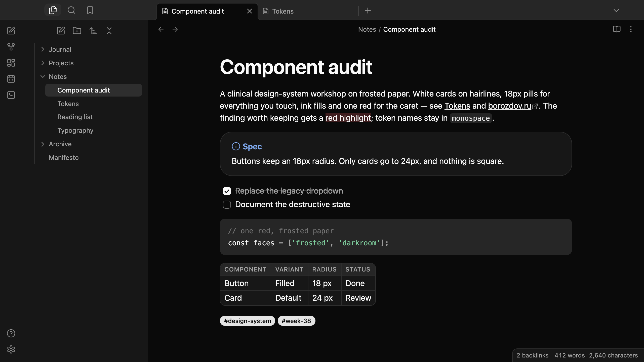The image size is (644, 362).
Task: Navigate back arrow
Action: tap(161, 29)
